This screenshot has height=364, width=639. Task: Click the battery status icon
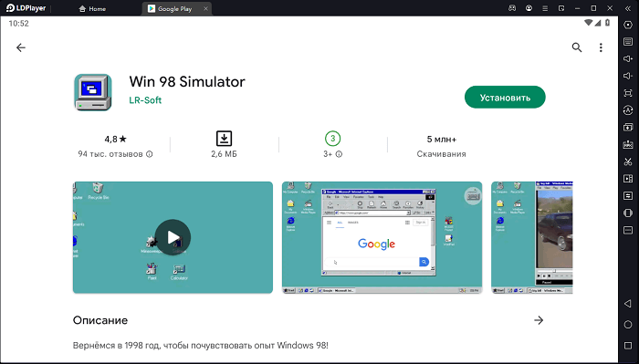pos(607,23)
